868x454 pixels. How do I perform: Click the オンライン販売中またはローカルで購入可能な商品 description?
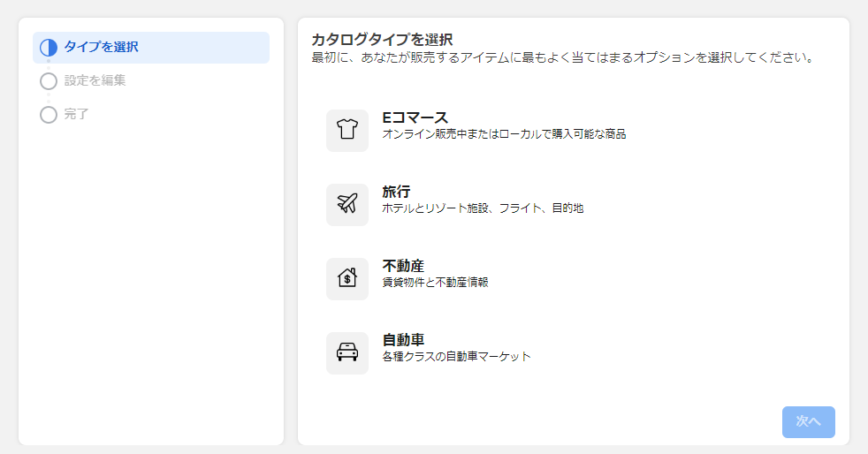[x=504, y=134]
